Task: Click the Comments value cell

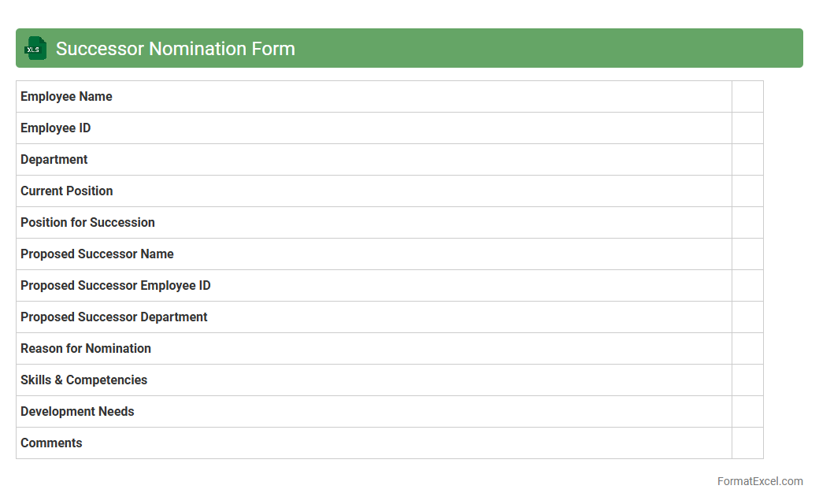Action: [747, 443]
